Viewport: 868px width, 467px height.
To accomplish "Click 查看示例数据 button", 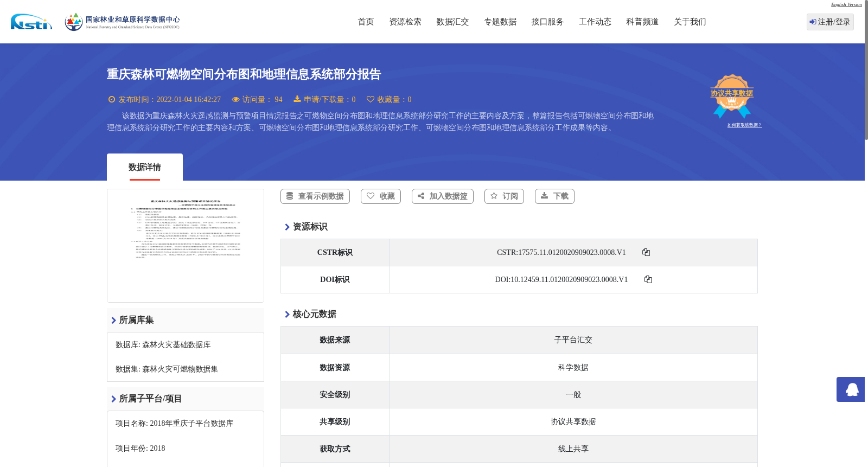I will point(315,196).
